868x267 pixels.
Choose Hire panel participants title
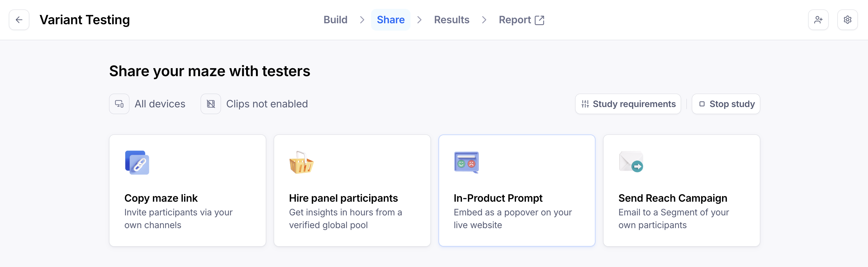tap(343, 198)
